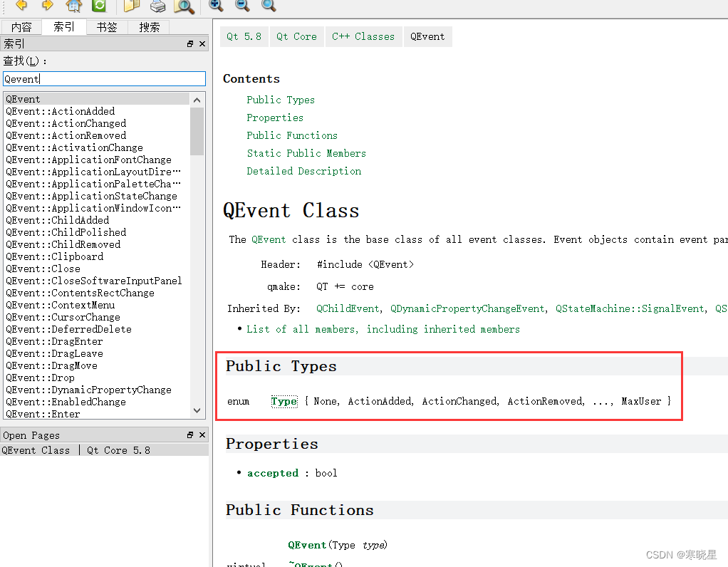Viewport: 728px width, 567px height.
Task: Select QEvent::CursorChange in index list
Action: (x=97, y=317)
